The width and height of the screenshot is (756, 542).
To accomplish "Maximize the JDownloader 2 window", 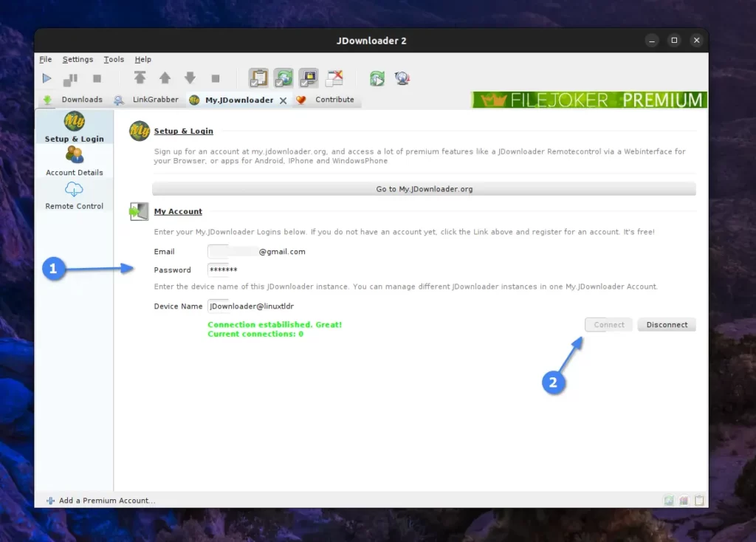I will coord(674,41).
